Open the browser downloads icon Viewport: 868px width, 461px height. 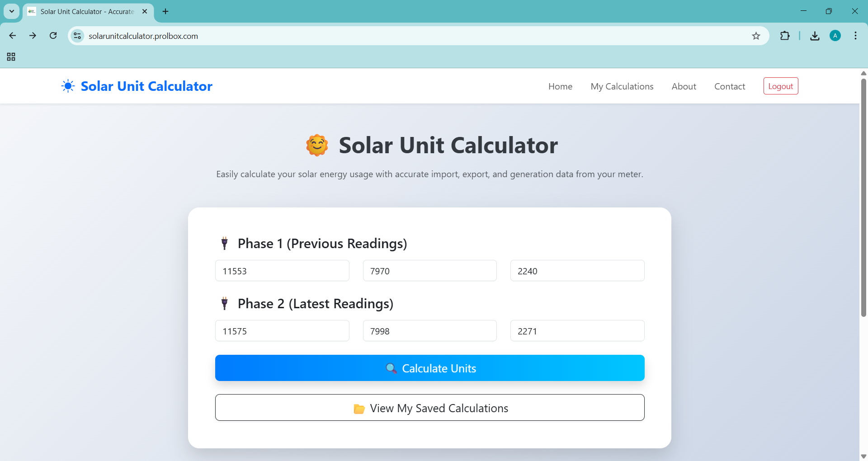coord(815,36)
